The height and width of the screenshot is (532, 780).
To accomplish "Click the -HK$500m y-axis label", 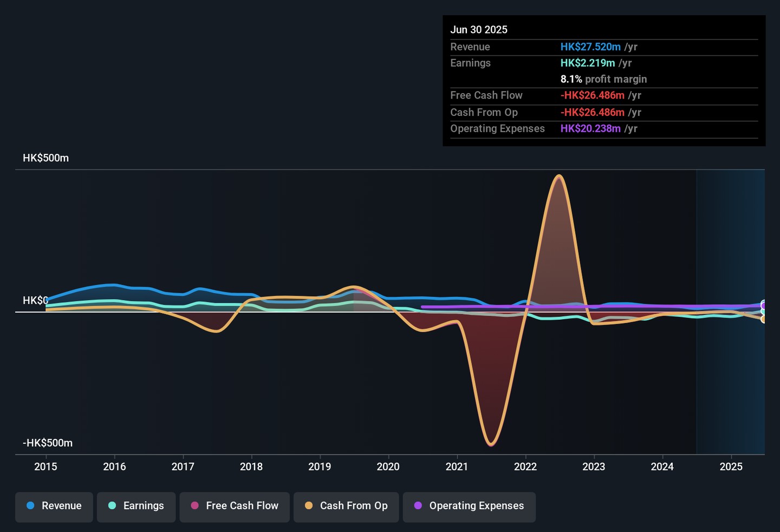I will coord(48,443).
